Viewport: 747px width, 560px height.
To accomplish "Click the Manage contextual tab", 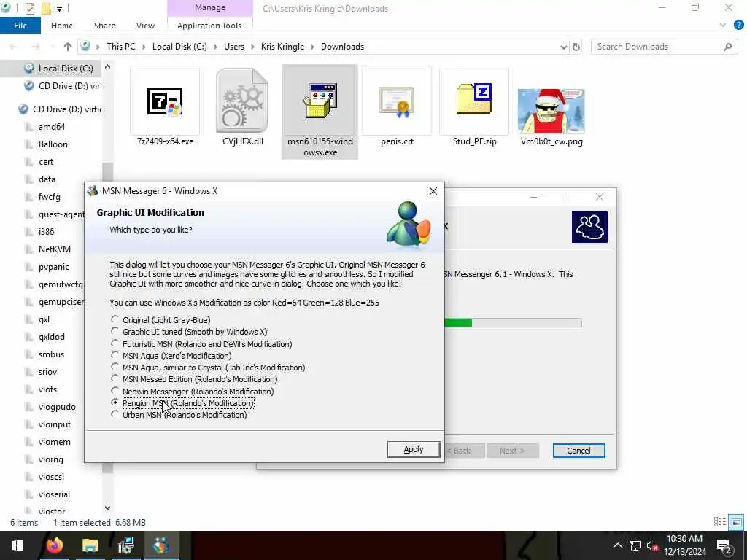I will (209, 7).
